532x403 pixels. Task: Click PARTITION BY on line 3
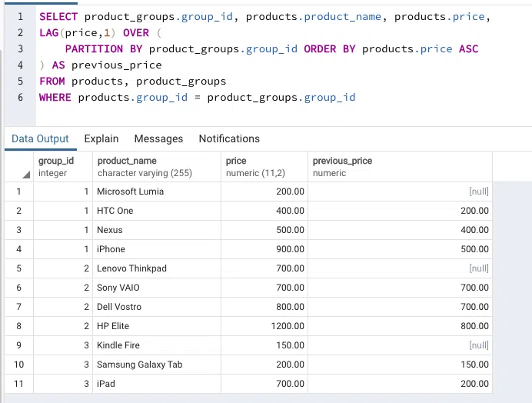(x=104, y=49)
